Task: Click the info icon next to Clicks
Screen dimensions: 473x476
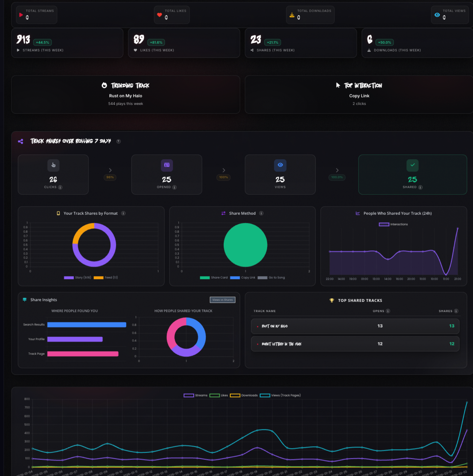Action: tap(60, 187)
